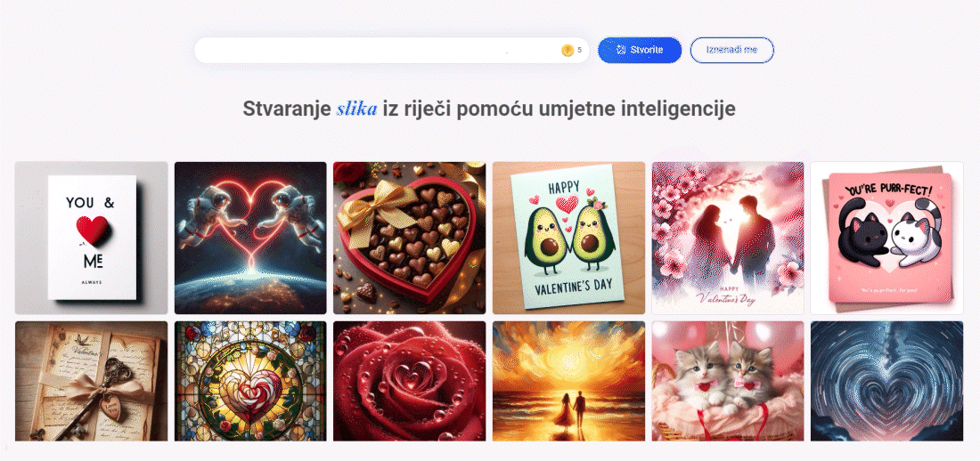The width and height of the screenshot is (980, 461).
Task: Click the boost count number 5
Action: [579, 50]
